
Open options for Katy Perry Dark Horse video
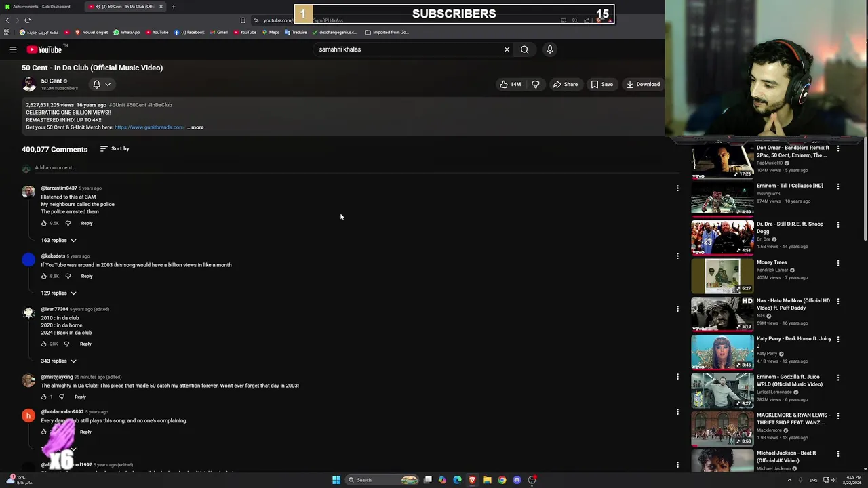(x=838, y=340)
